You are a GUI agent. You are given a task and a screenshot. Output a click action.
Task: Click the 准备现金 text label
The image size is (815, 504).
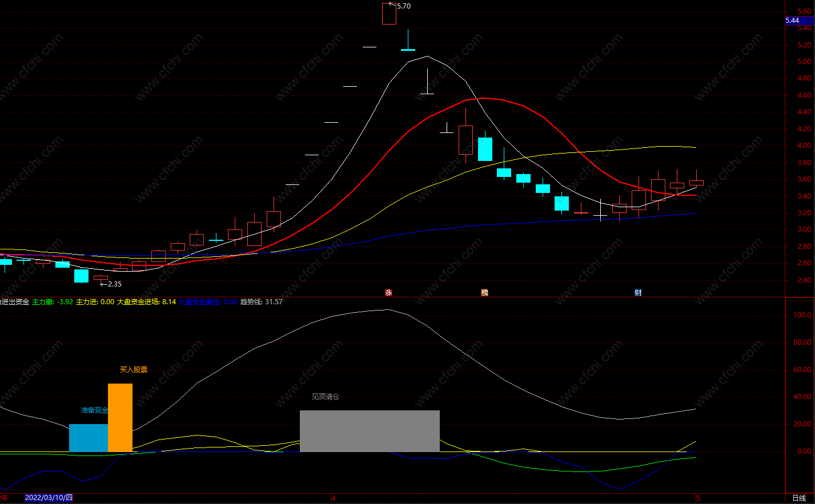click(94, 410)
